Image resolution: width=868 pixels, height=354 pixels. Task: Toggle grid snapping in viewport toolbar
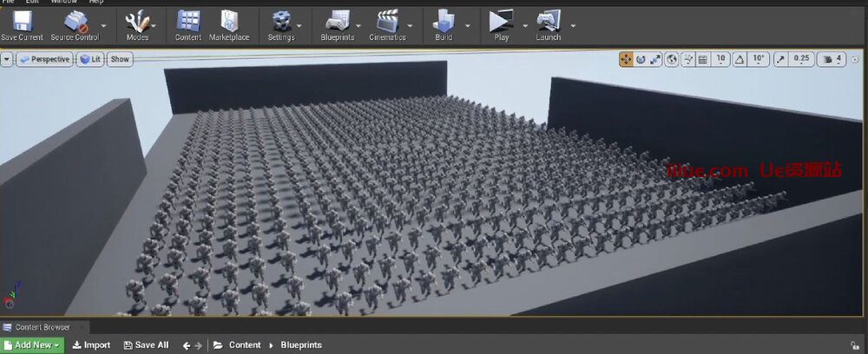coord(702,59)
